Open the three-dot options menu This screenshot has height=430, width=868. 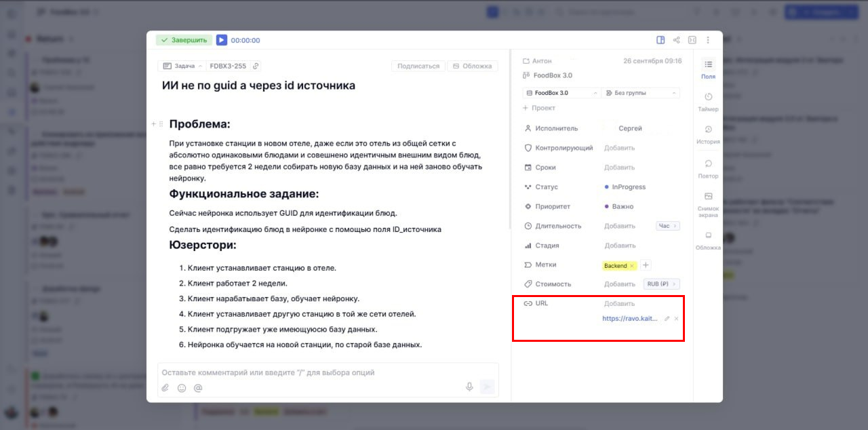(x=708, y=40)
